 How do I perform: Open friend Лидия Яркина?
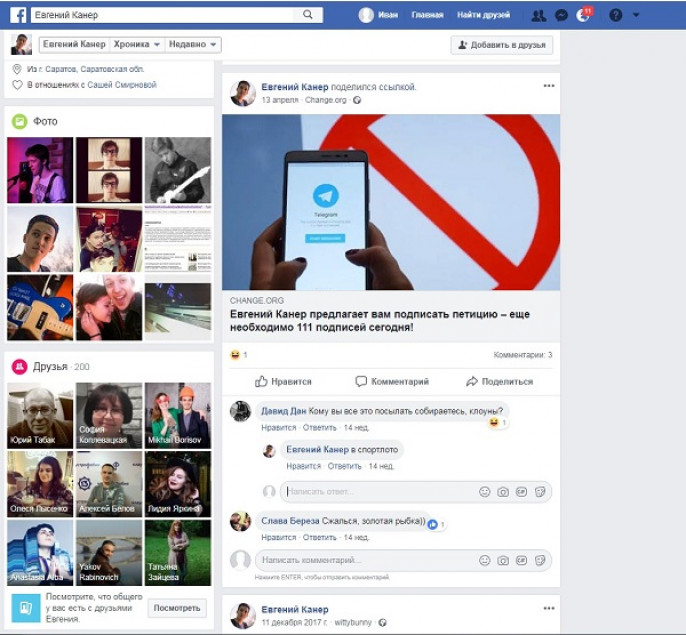(x=178, y=484)
